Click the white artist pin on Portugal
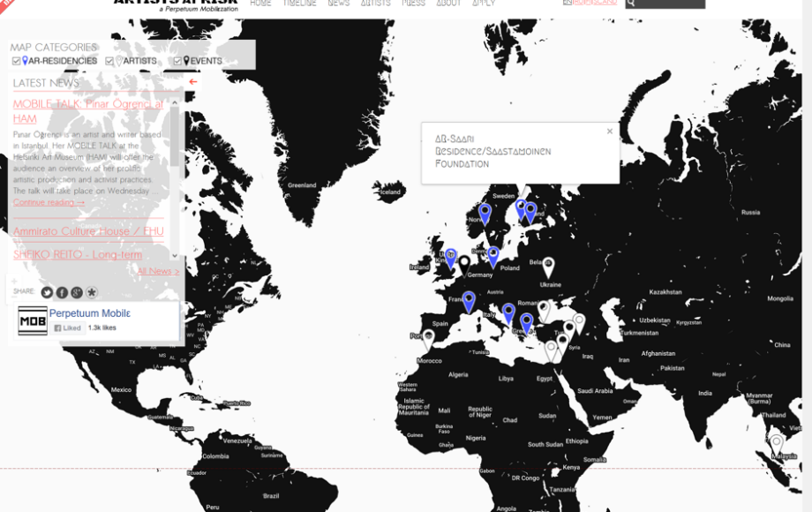 [x=428, y=340]
